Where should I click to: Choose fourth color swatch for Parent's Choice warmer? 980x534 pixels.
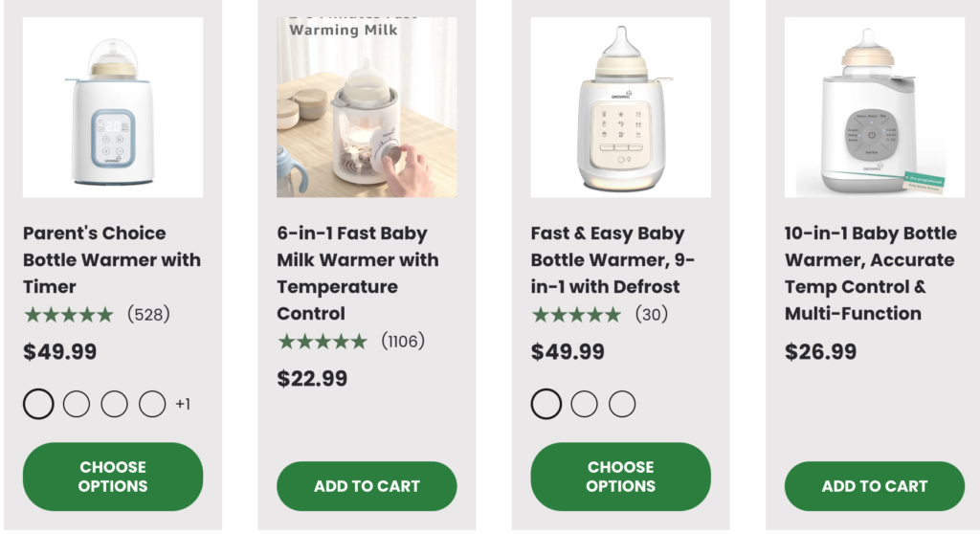point(152,404)
